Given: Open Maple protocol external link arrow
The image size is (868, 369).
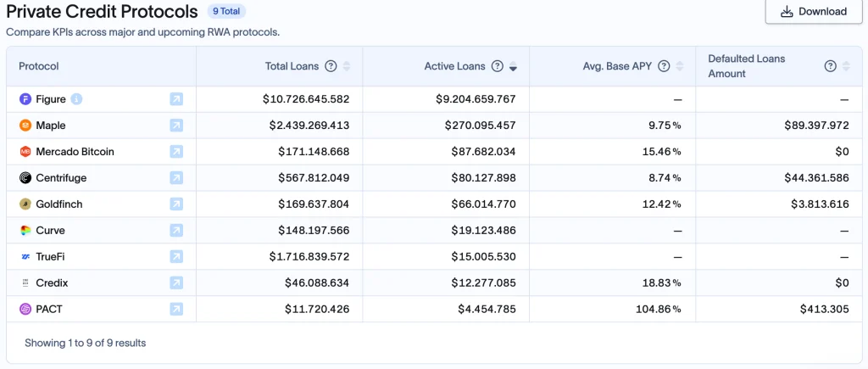Looking at the screenshot, I should point(175,126).
